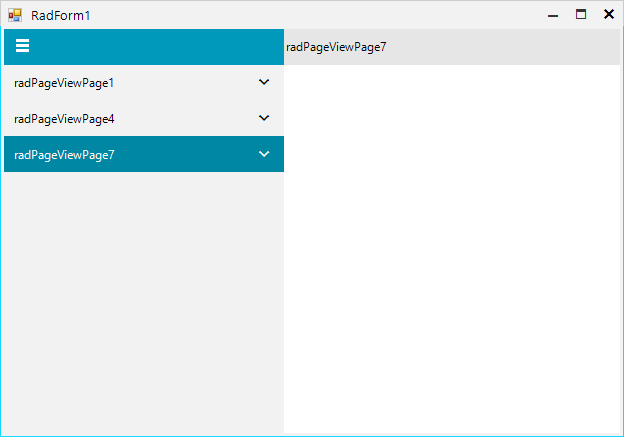The width and height of the screenshot is (624, 437).
Task: Maximize the RadForm1 window
Action: (581, 15)
